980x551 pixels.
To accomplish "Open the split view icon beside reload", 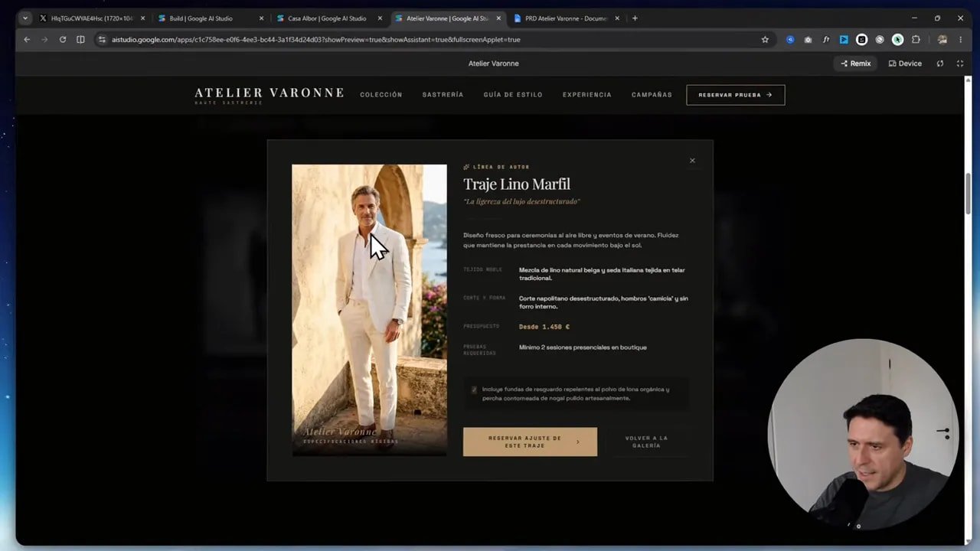I will [80, 40].
